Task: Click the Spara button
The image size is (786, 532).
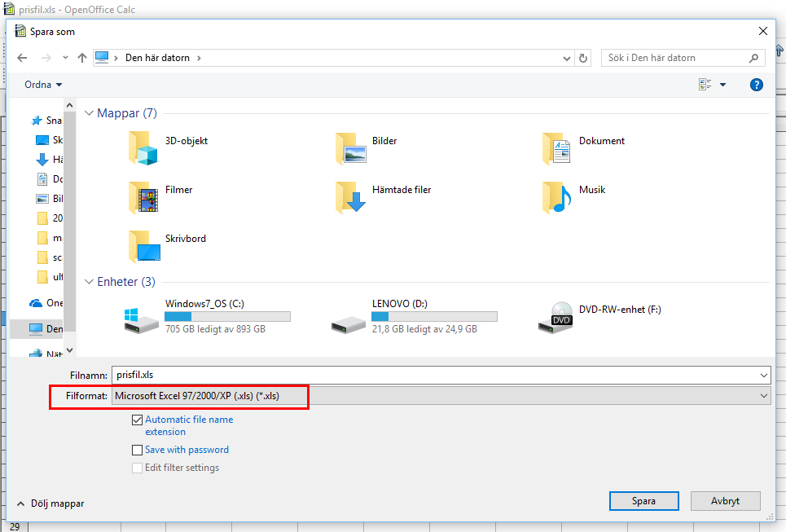Action: [643, 501]
